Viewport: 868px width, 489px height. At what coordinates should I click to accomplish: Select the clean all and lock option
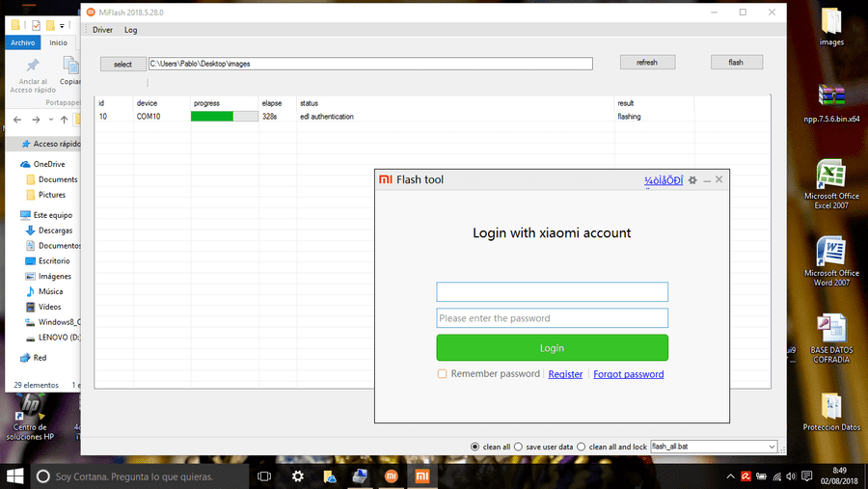pyautogui.click(x=582, y=447)
